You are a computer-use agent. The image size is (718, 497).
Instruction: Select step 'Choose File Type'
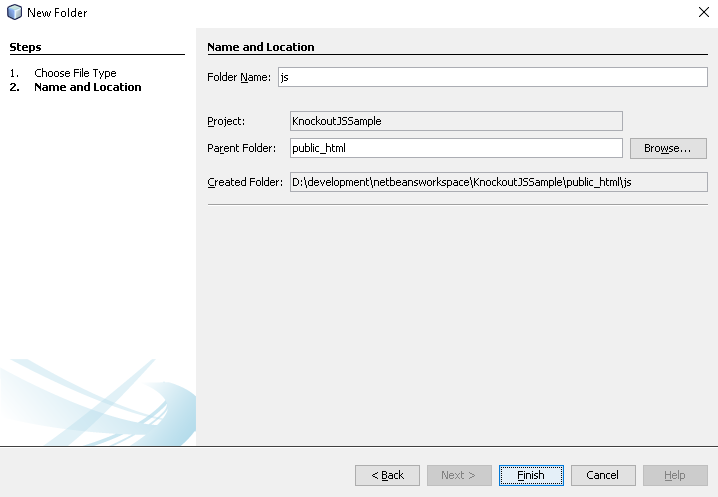point(75,73)
